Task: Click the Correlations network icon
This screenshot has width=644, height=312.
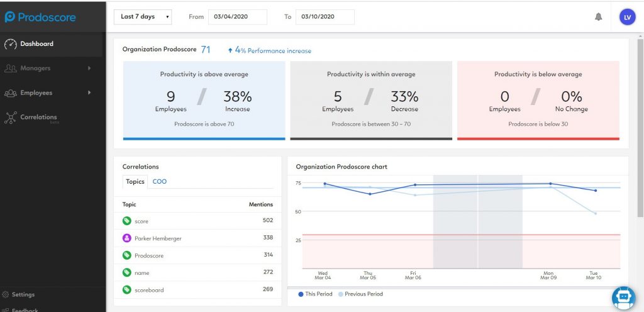Action: coord(10,118)
